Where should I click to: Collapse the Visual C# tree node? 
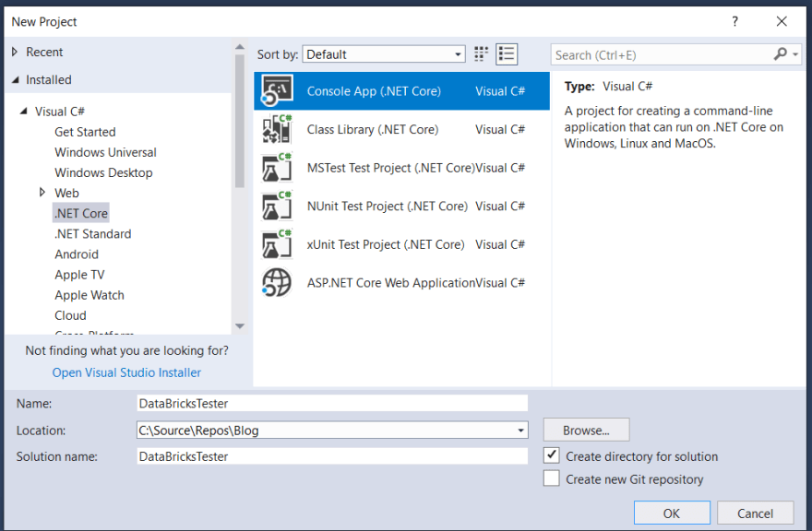[x=24, y=112]
